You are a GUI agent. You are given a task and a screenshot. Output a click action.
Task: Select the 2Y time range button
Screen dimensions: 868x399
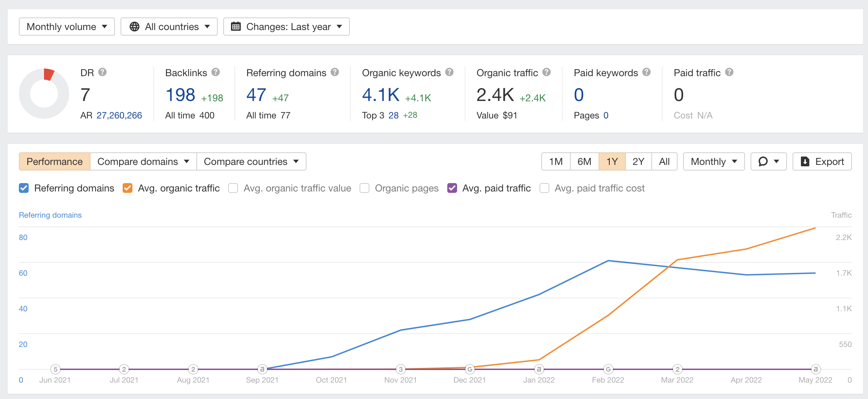(x=638, y=161)
